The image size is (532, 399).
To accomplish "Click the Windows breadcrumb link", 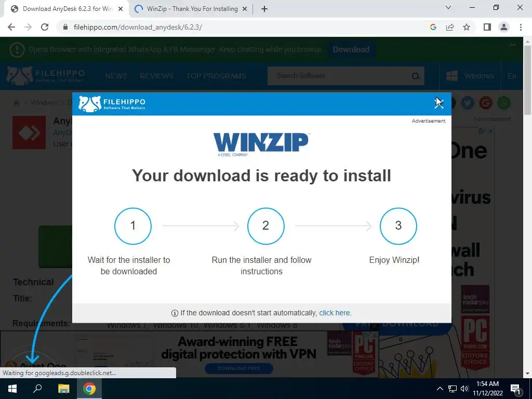I will [45, 102].
